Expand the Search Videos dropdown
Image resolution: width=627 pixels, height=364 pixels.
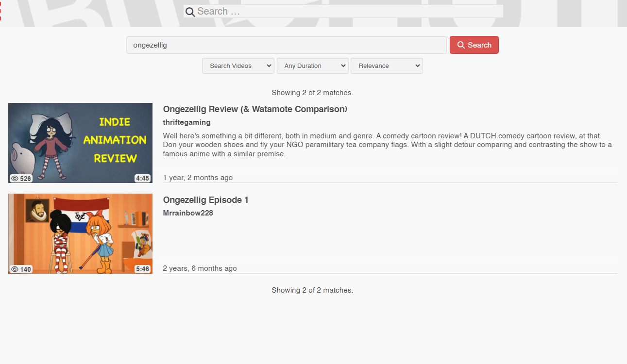pyautogui.click(x=238, y=66)
